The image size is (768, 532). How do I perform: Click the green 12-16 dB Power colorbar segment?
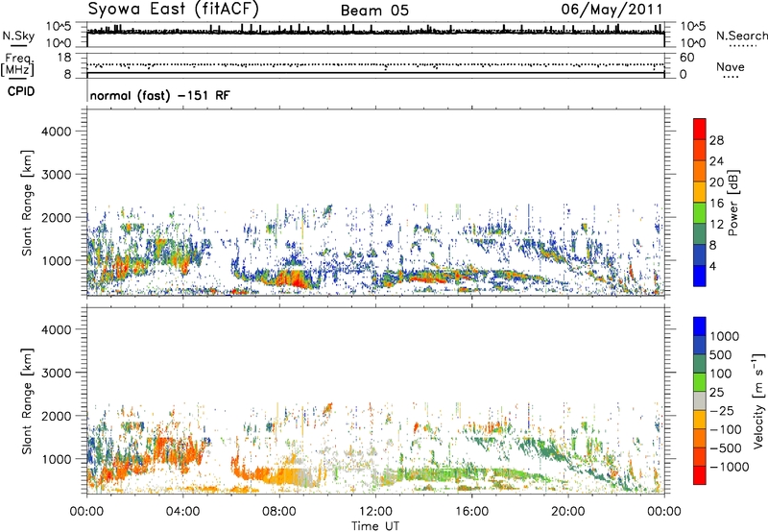pyautogui.click(x=700, y=213)
